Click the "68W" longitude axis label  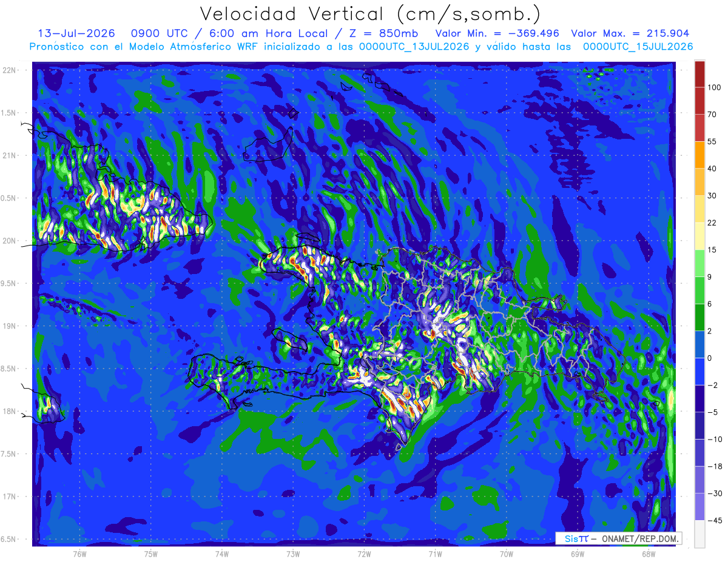coord(649,554)
